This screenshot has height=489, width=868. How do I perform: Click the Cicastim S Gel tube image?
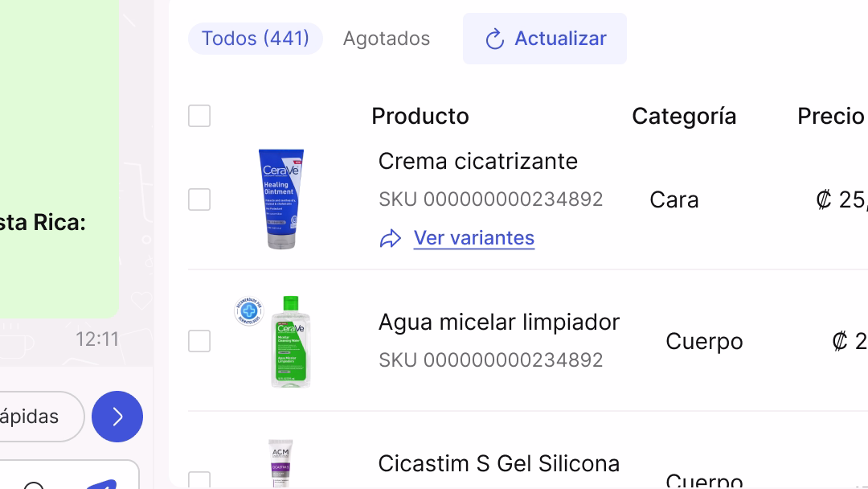coord(280,464)
